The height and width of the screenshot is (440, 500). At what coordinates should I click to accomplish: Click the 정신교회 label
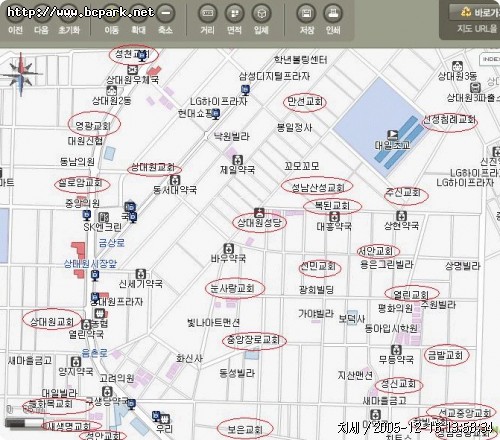398,384
